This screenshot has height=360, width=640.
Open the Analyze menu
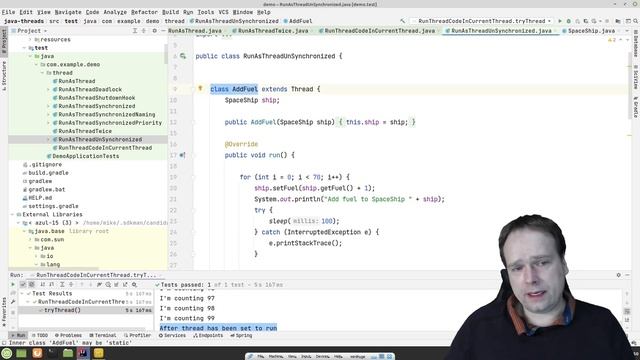point(115,12)
